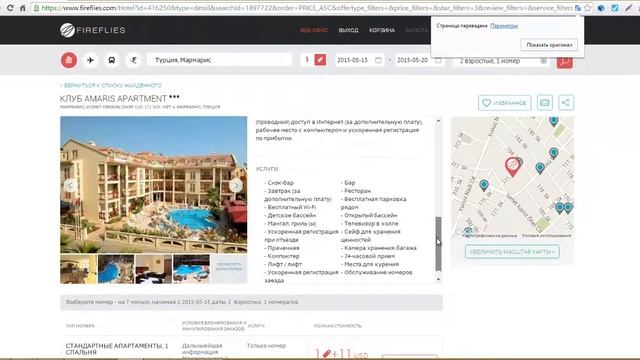Open second pool aerial thumbnail
The image size is (640, 360).
pyautogui.click(x=116, y=269)
